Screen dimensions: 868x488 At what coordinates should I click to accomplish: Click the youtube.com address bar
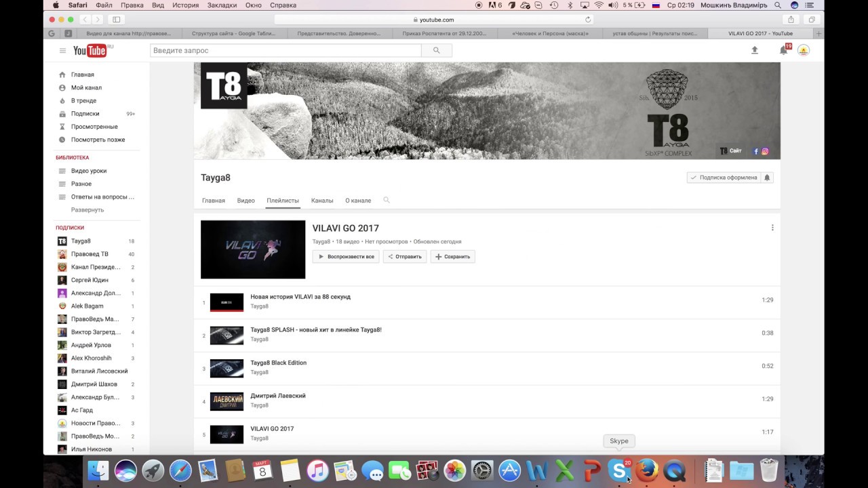pos(434,20)
